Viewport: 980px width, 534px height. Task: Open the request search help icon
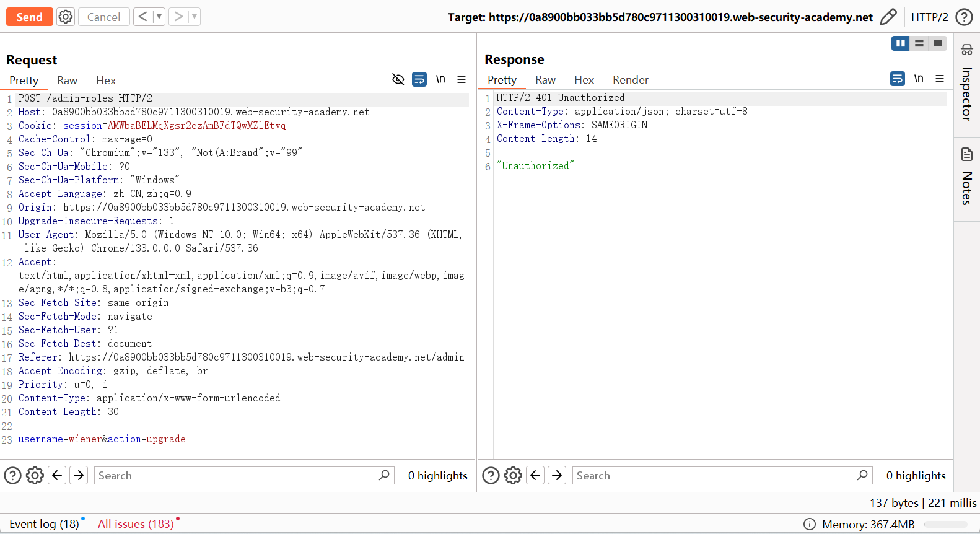point(12,475)
